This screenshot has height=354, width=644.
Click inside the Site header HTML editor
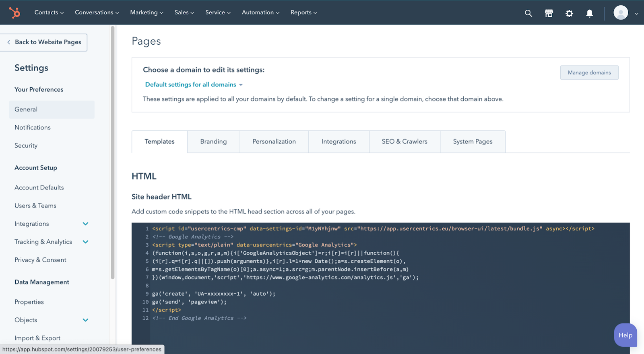tap(381, 288)
